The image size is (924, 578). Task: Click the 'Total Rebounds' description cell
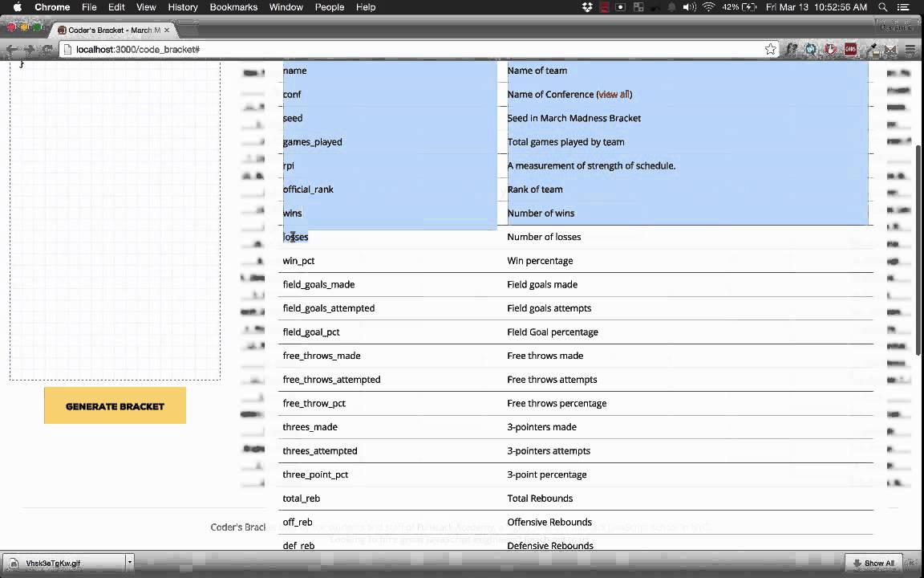[540, 499]
